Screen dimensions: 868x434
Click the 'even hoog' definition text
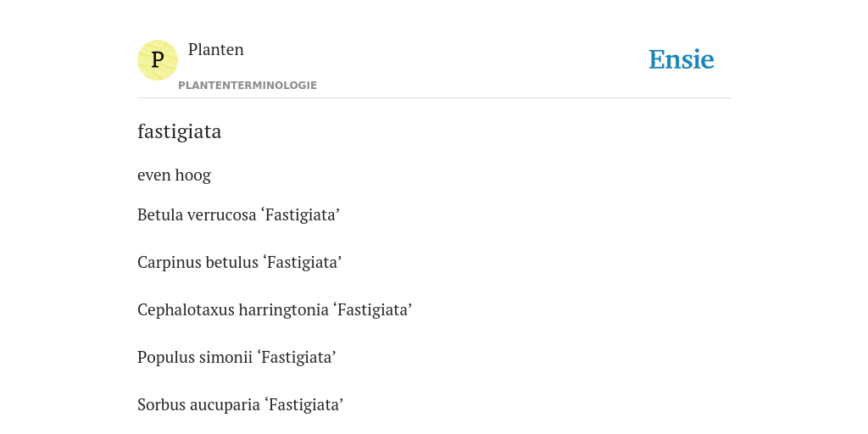174,175
